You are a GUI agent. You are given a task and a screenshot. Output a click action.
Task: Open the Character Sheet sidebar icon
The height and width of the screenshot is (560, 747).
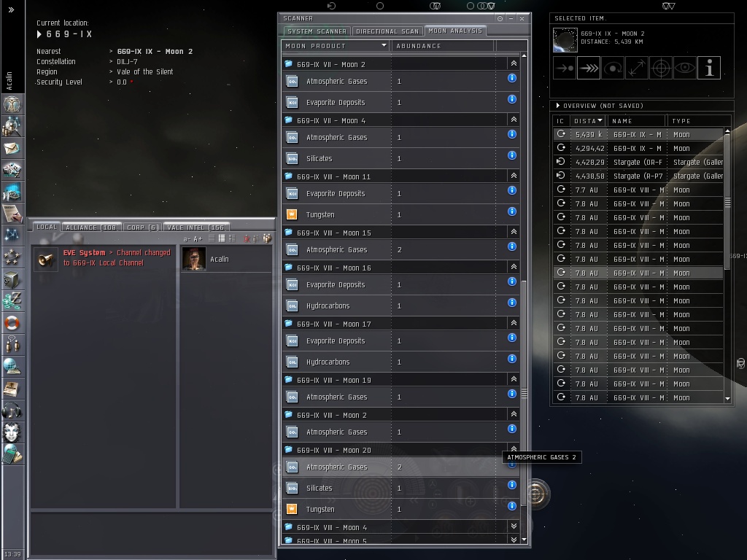(12, 104)
